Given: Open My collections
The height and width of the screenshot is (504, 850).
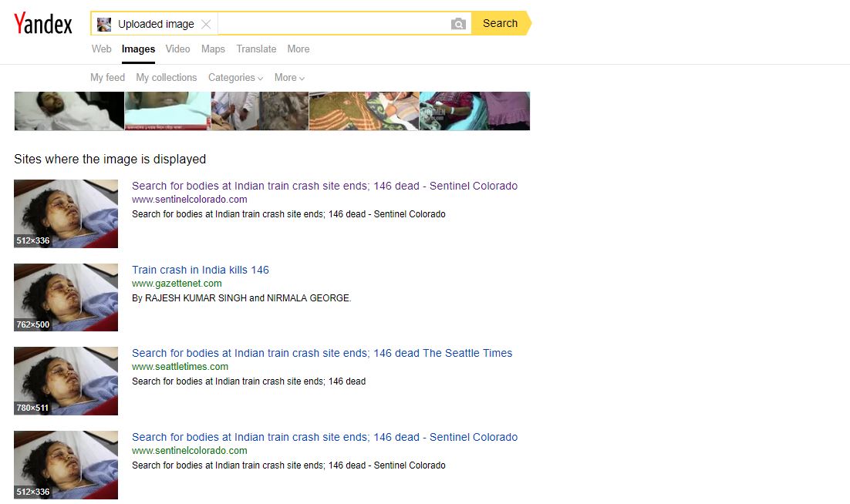Looking at the screenshot, I should 167,77.
